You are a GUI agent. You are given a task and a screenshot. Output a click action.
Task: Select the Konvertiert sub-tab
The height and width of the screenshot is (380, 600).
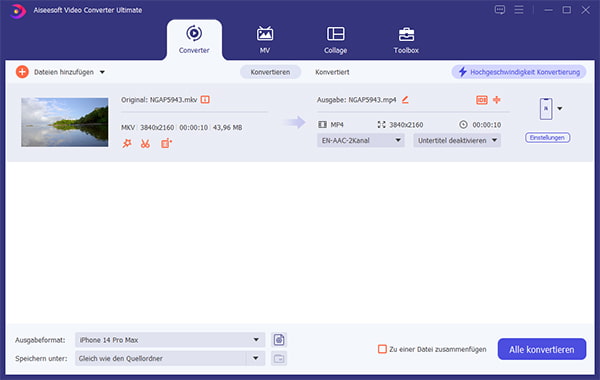point(332,72)
